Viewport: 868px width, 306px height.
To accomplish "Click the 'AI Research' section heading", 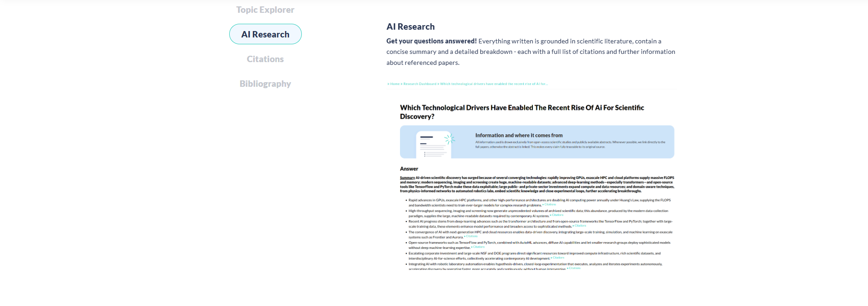I will 410,26.
